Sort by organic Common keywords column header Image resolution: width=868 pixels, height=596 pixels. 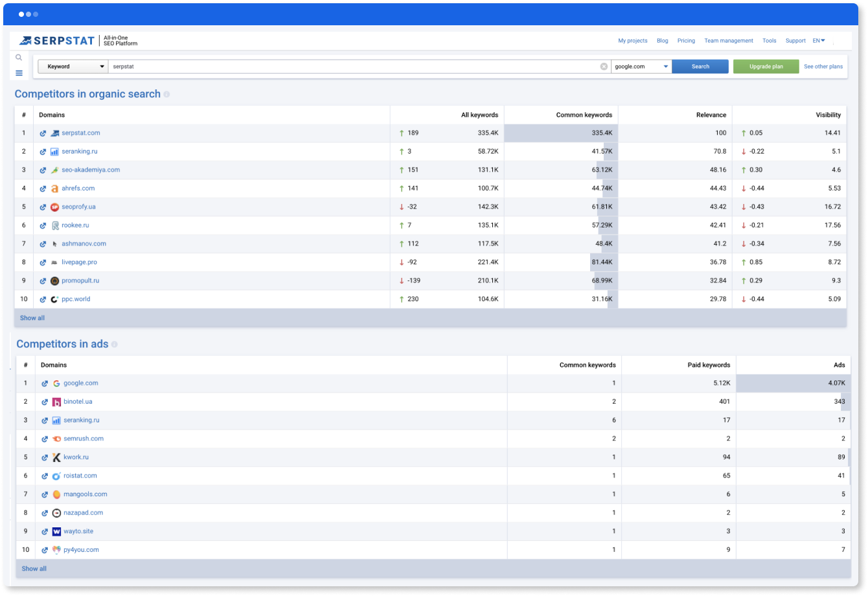[x=584, y=115]
